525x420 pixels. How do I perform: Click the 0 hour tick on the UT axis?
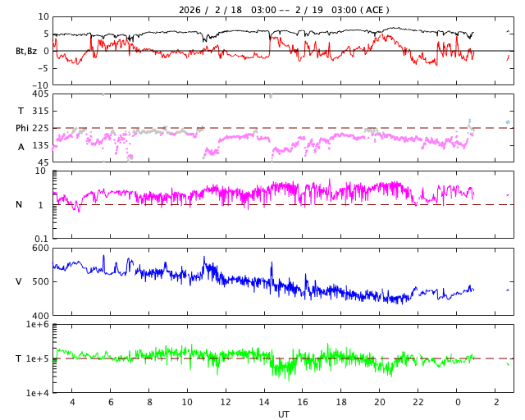(457, 402)
